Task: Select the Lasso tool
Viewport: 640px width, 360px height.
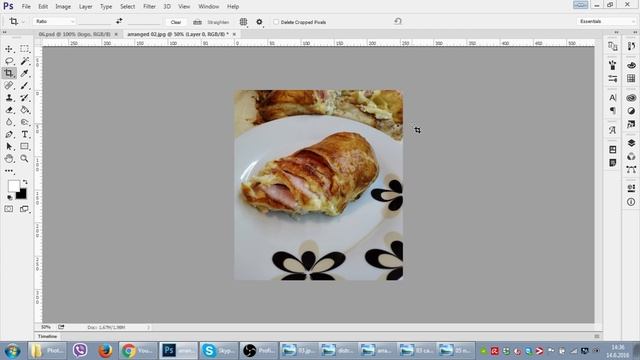Action: pos(9,61)
